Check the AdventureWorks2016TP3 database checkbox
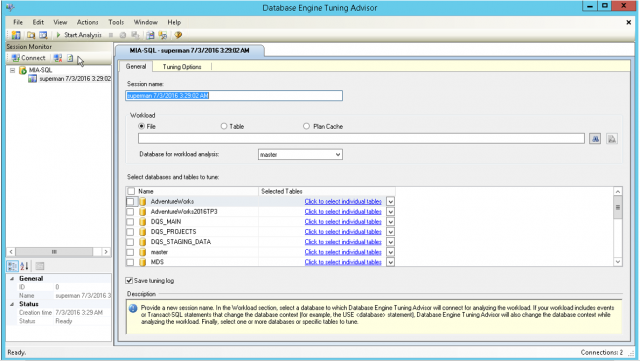 [x=130, y=212]
